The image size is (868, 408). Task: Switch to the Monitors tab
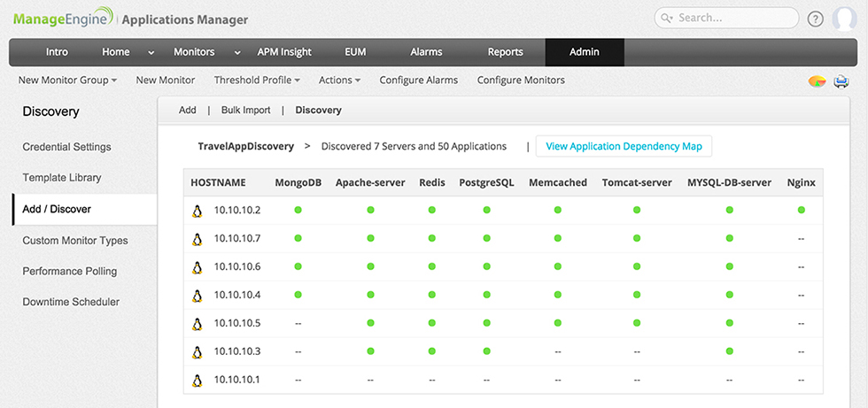click(194, 52)
